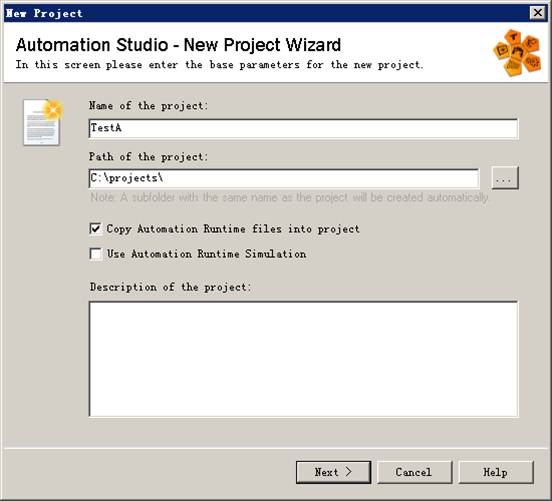Focus the Name of the project field
This screenshot has height=501, width=552.
(303, 129)
